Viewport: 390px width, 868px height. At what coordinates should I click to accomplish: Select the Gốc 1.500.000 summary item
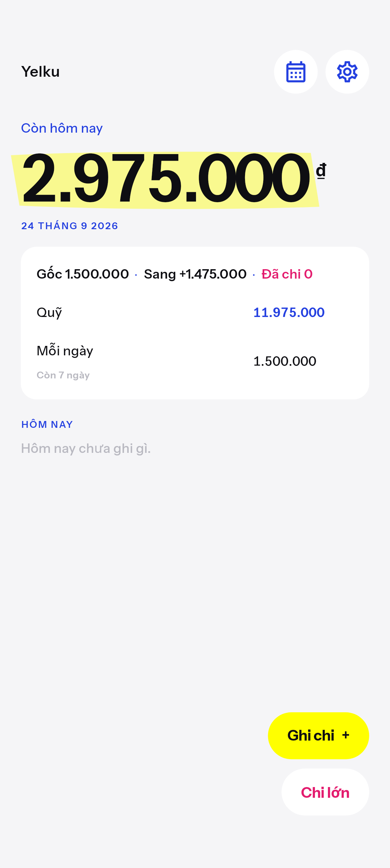(x=83, y=274)
